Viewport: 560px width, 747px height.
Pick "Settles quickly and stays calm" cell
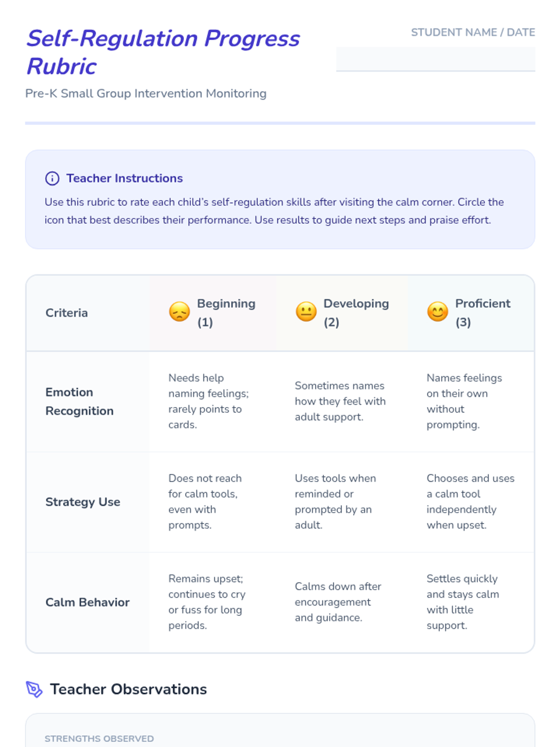click(x=462, y=602)
